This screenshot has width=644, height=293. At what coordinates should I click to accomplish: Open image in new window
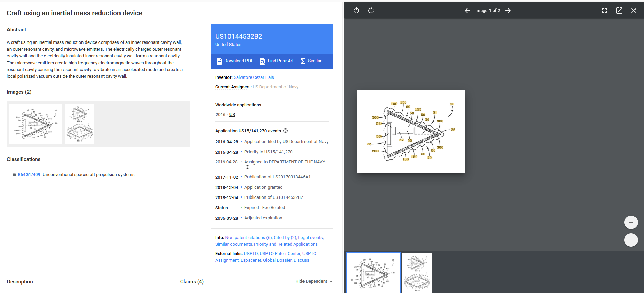[x=619, y=11]
